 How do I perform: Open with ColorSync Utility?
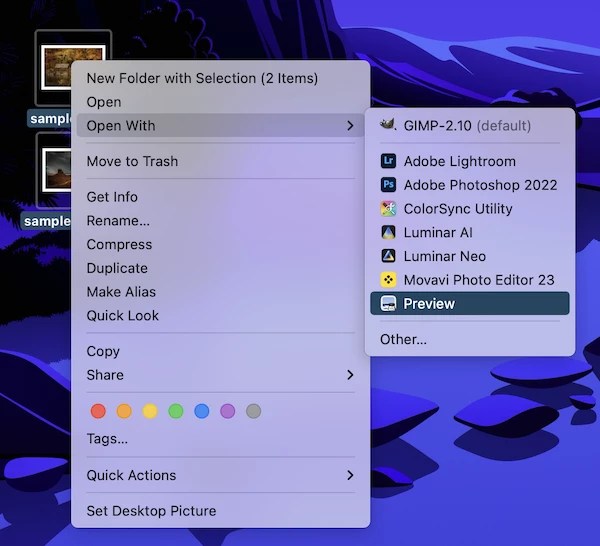470,209
